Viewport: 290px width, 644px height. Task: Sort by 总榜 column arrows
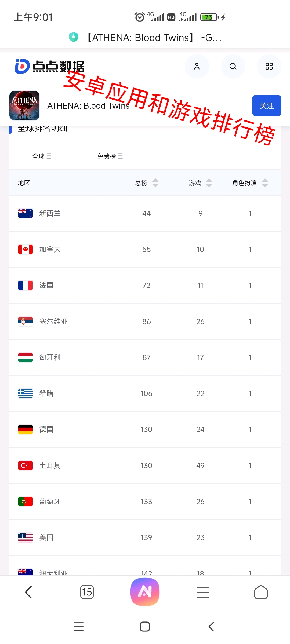click(155, 183)
